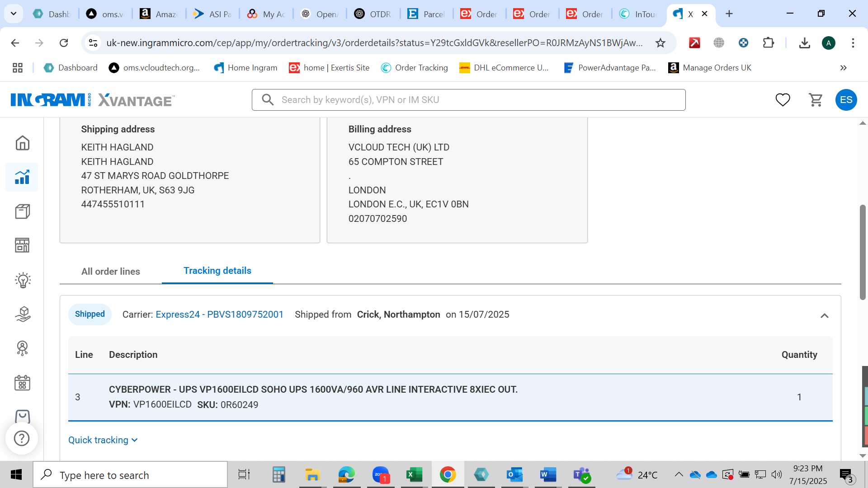Open the lightbulb insights sidebar icon

pyautogui.click(x=22, y=280)
